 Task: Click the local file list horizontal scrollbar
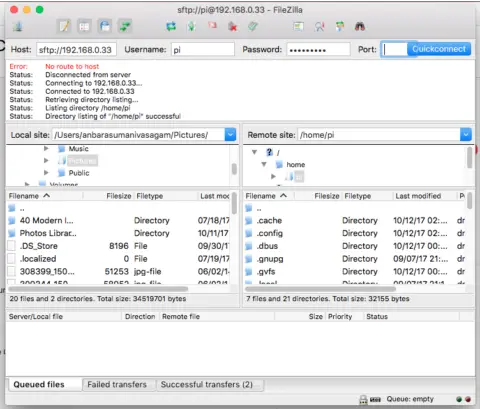(98, 289)
